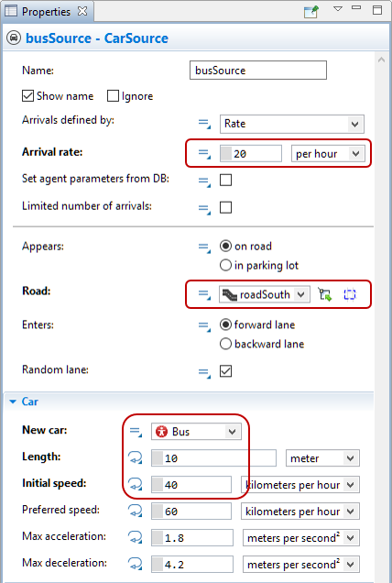Click the dynamic value icon beside Max deceleration

(x=136, y=564)
